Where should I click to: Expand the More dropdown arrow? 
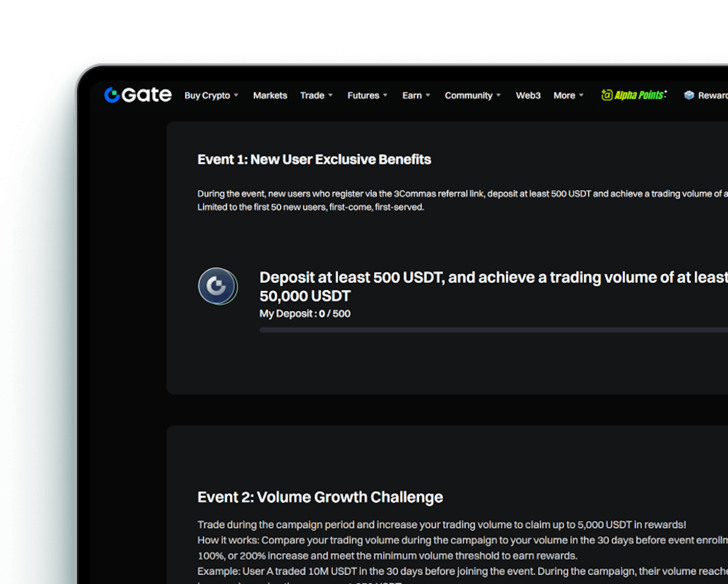click(581, 95)
